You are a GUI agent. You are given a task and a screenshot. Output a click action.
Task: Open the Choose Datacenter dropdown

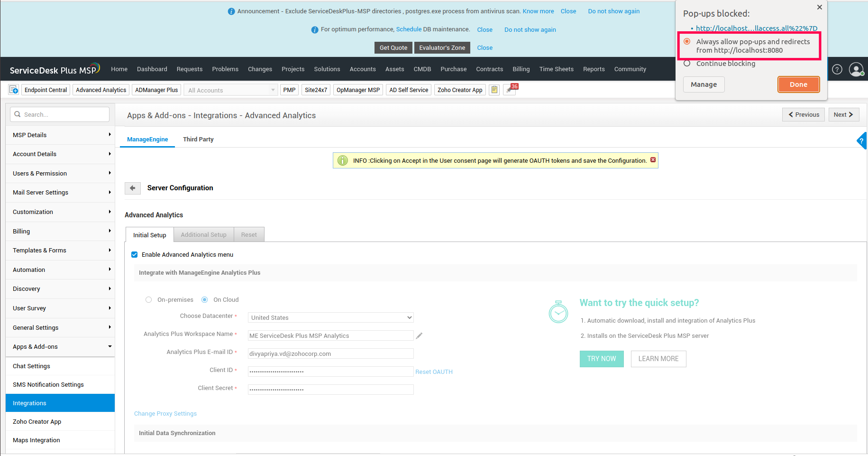331,317
